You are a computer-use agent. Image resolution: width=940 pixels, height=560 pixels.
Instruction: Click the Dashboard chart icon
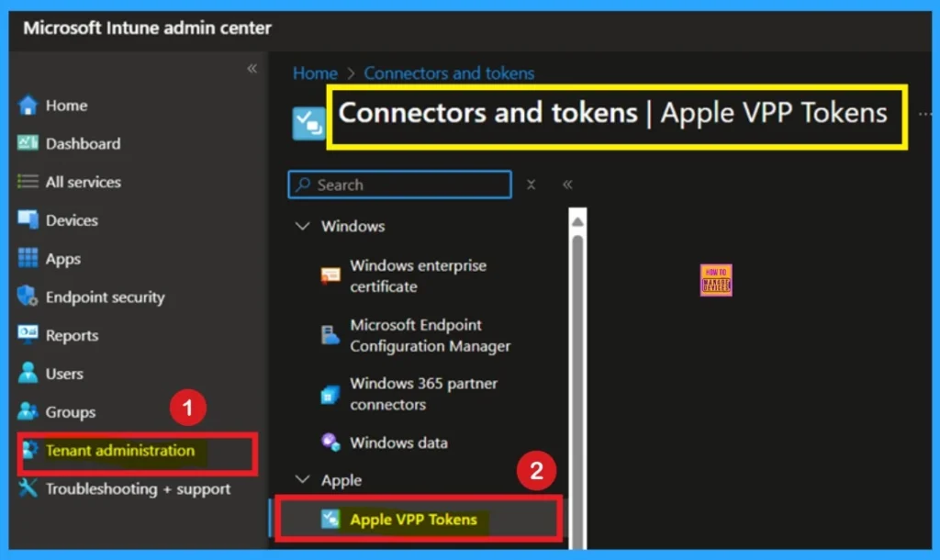coord(28,142)
